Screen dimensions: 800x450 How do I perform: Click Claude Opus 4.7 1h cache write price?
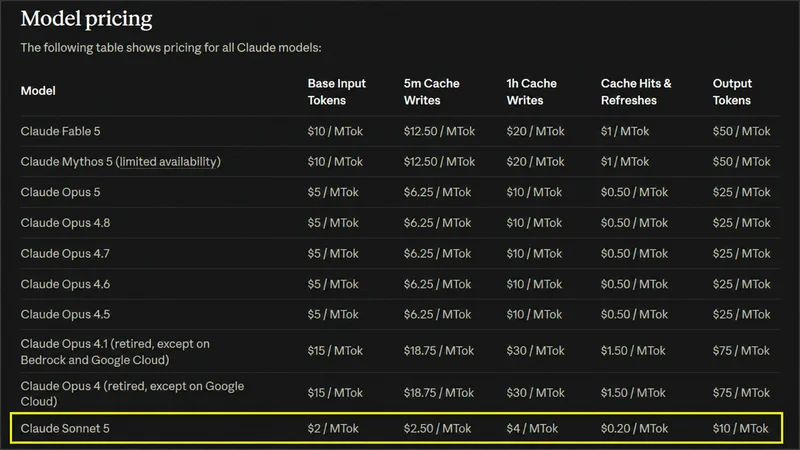point(534,254)
